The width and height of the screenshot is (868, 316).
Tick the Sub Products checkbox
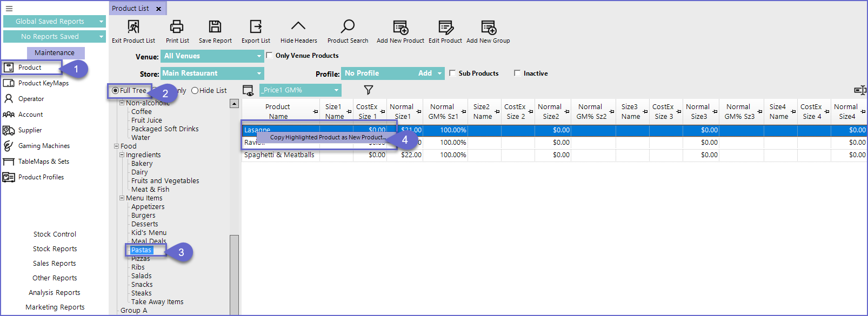pos(452,73)
